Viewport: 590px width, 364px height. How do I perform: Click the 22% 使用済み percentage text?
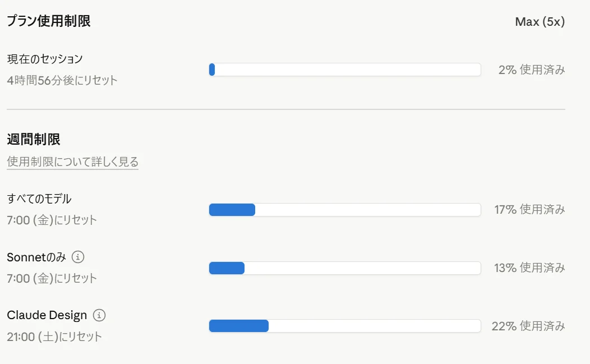[x=528, y=326]
